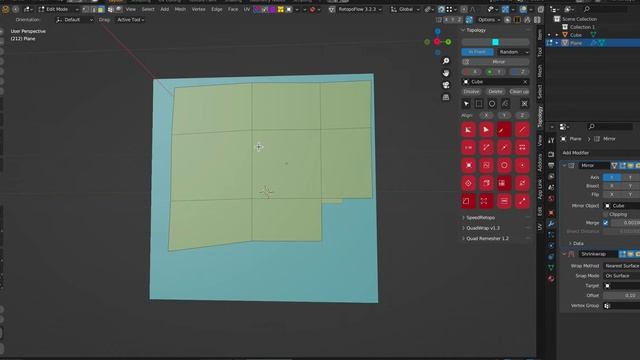The width and height of the screenshot is (640, 360).
Task: Click the Mirror button in Topology panel
Action: 496,62
